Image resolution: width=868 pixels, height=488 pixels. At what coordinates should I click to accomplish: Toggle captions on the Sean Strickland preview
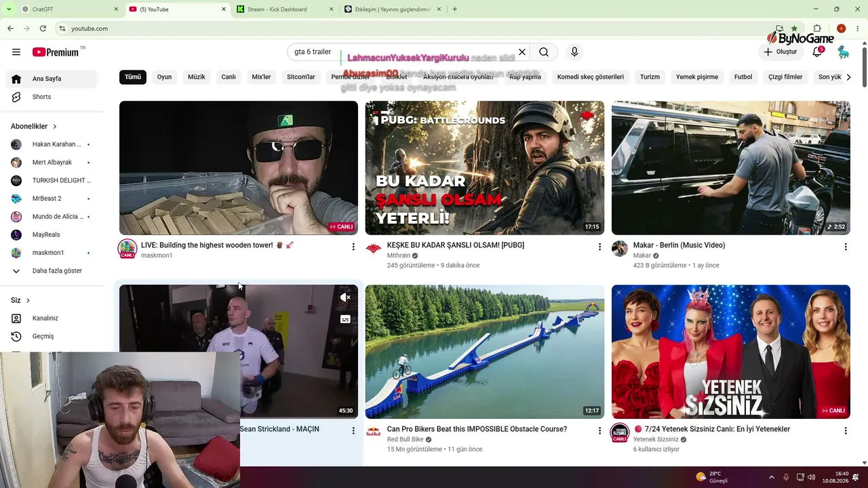[x=345, y=319]
